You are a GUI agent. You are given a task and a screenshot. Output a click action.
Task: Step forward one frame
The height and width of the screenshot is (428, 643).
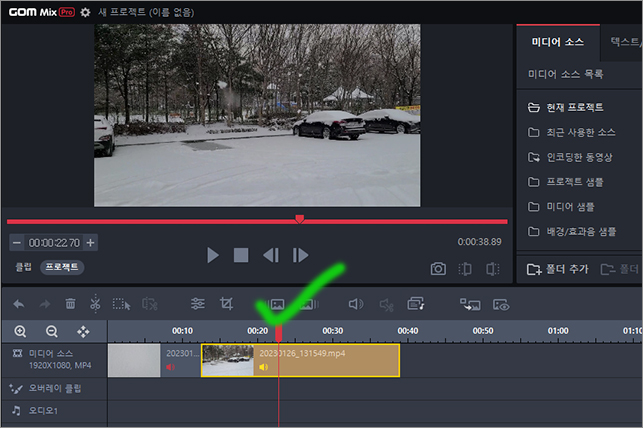click(x=300, y=255)
